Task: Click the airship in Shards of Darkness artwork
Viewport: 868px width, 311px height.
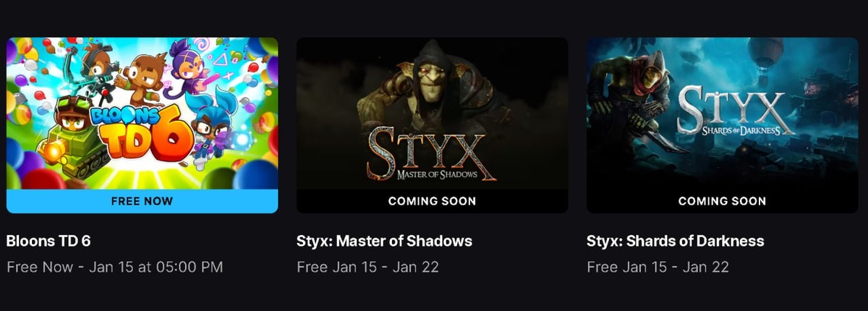Action: [768, 52]
